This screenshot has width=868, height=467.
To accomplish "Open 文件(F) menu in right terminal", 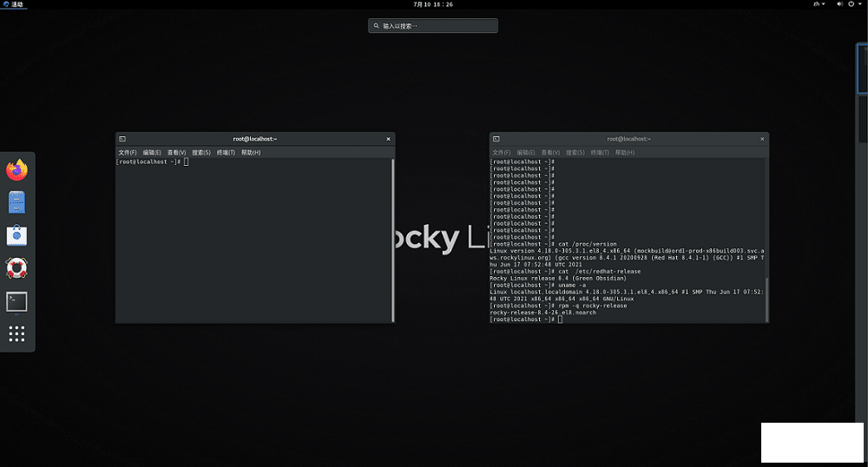I will 501,153.
